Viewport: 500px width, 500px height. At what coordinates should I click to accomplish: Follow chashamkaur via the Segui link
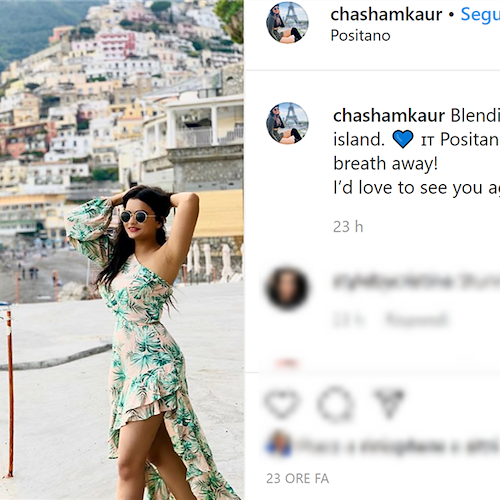coord(480,14)
